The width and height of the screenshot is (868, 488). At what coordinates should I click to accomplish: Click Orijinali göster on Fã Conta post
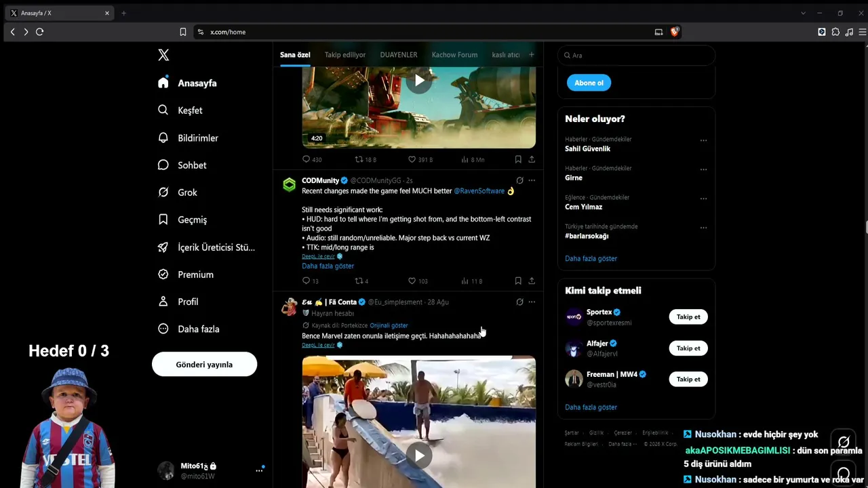pos(389,325)
